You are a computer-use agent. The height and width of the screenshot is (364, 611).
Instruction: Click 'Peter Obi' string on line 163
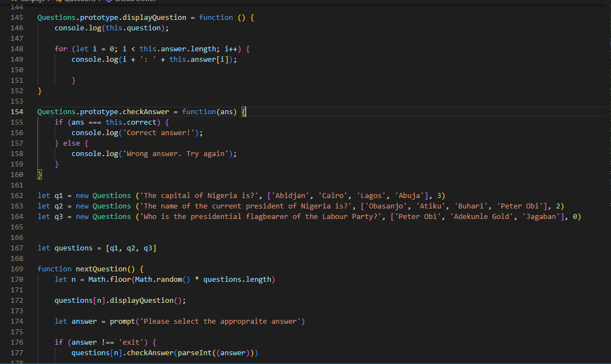520,206
